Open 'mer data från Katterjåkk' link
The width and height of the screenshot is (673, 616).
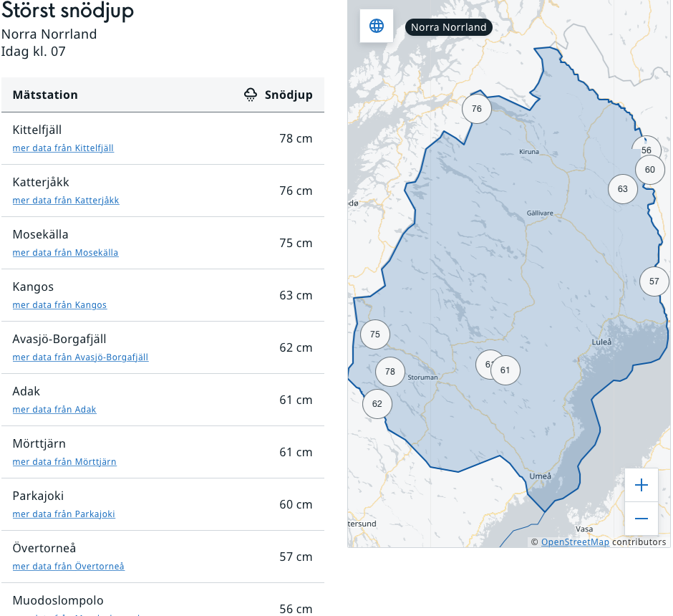click(66, 201)
